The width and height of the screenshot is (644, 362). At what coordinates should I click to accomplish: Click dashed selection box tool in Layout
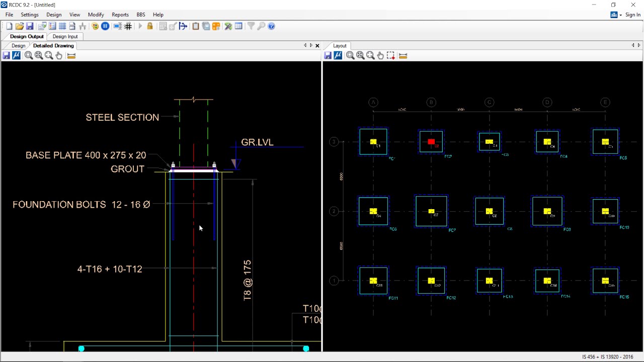click(390, 55)
